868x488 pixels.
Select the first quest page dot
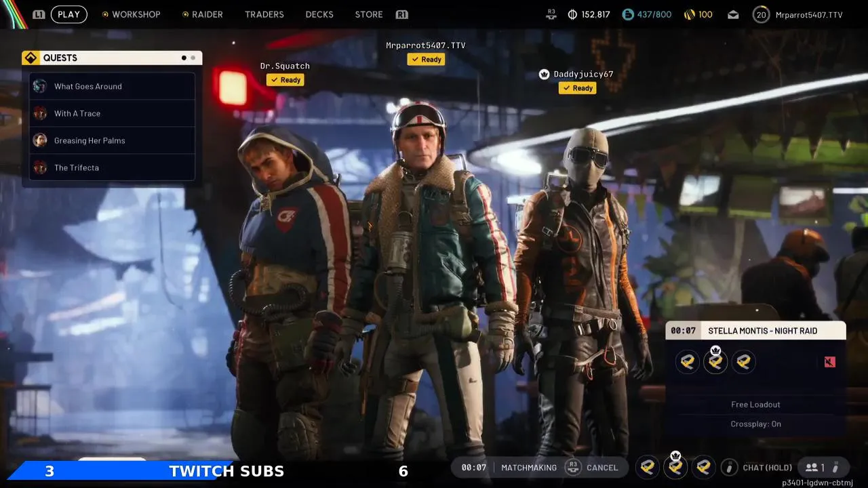point(184,58)
